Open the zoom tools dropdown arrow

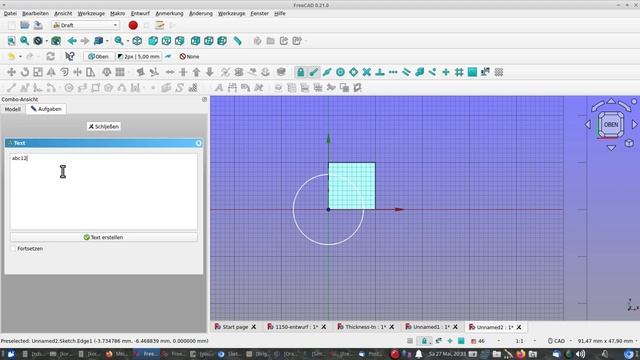point(128,41)
